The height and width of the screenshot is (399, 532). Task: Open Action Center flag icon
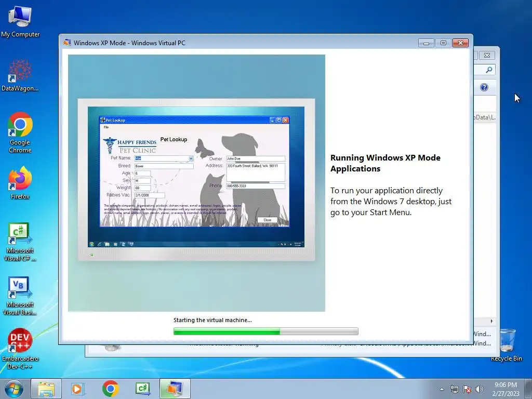pos(467,389)
